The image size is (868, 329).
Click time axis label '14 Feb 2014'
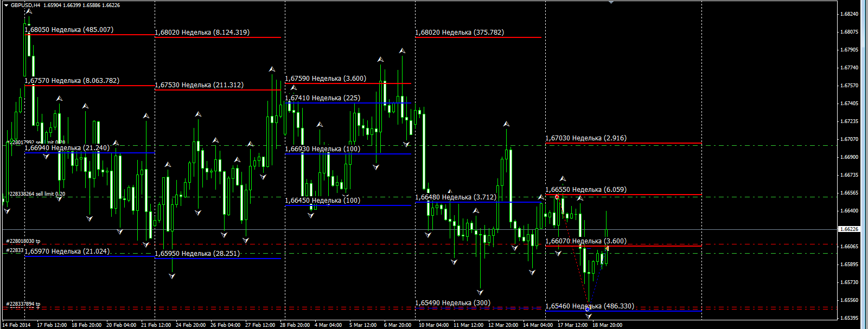point(16,325)
